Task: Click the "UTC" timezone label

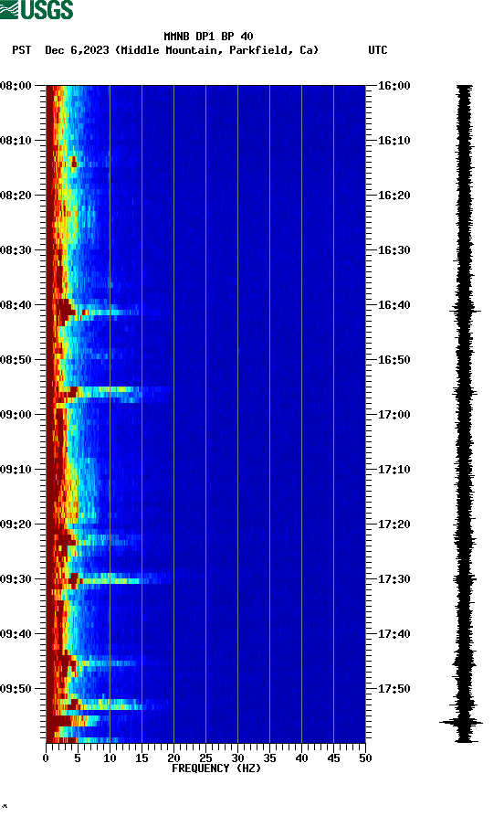Action: tap(378, 50)
